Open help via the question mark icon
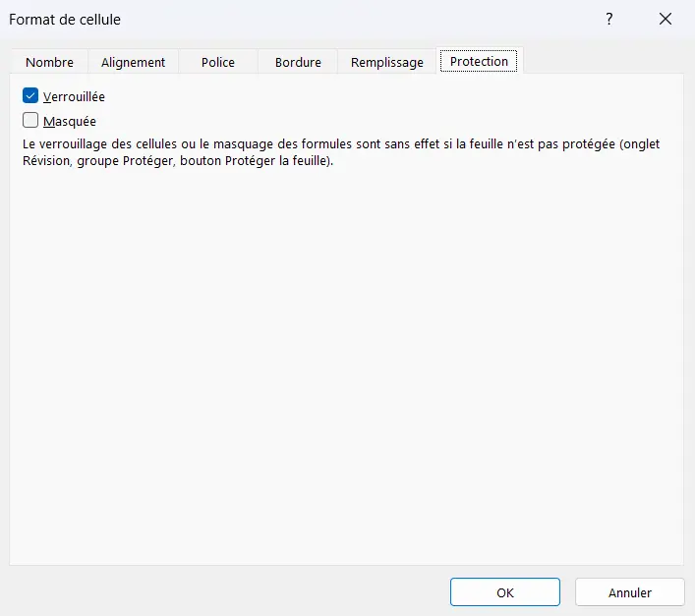The width and height of the screenshot is (695, 616). [x=609, y=19]
